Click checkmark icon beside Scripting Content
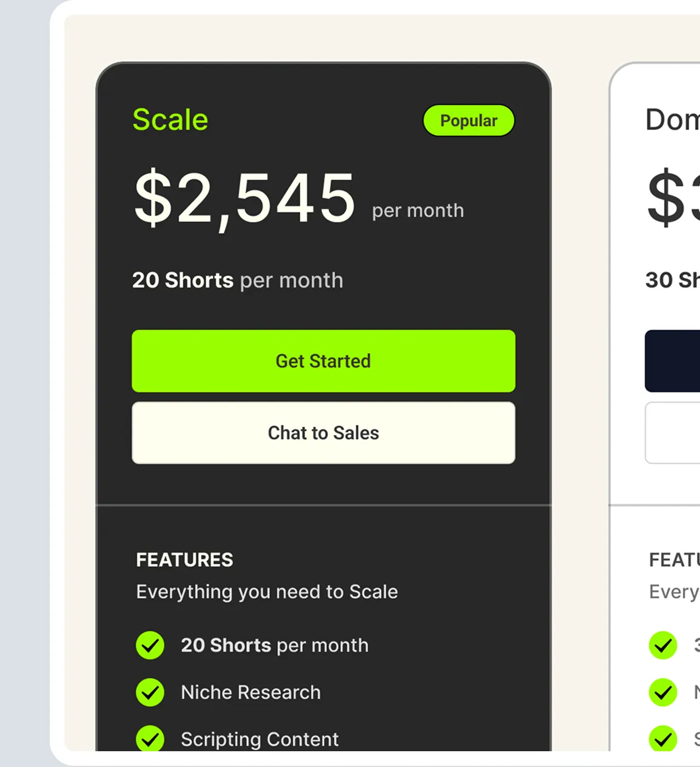The image size is (700, 767). (150, 738)
